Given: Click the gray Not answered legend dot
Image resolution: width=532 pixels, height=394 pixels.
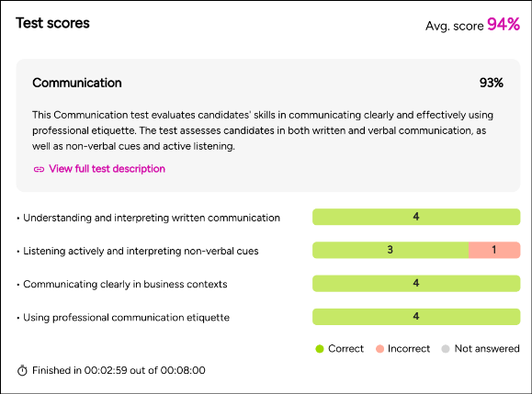Looking at the screenshot, I should [446, 349].
